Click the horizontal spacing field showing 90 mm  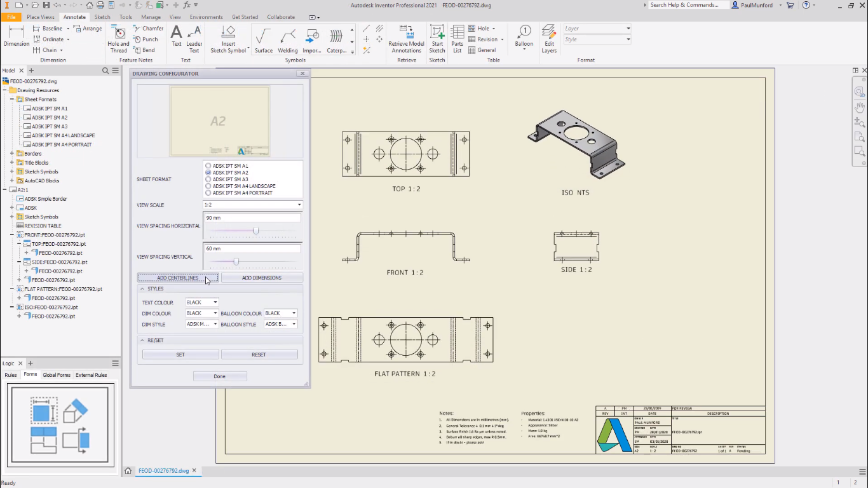[x=252, y=218]
